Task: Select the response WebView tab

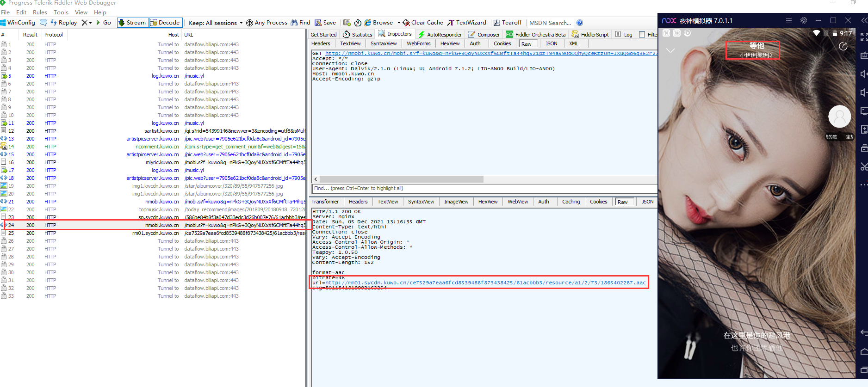Action: point(518,202)
